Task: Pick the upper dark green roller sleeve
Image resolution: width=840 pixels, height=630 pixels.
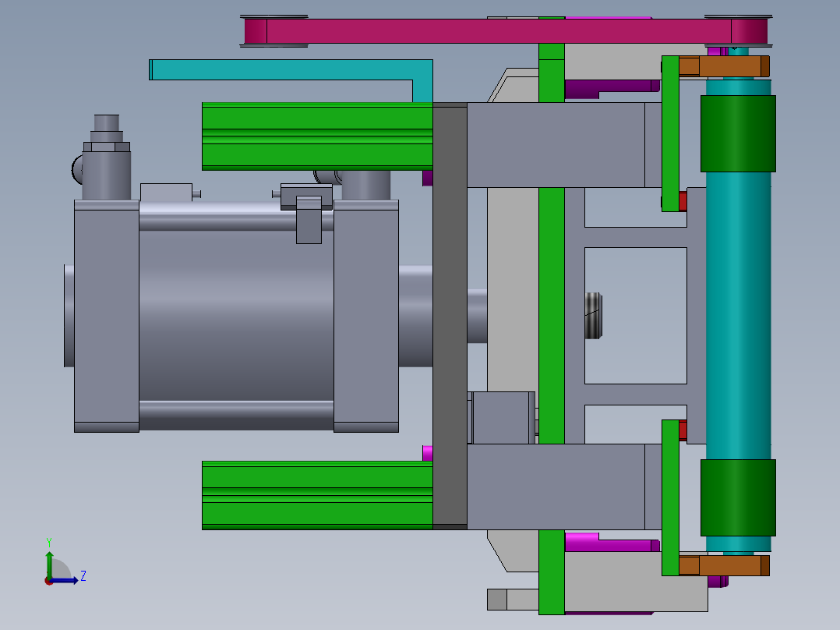Action: coord(738,133)
